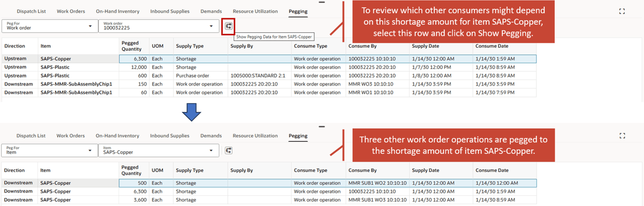The image size is (644, 206).
Task: Open the Peg For Work order dropdown
Action: [x=49, y=26]
